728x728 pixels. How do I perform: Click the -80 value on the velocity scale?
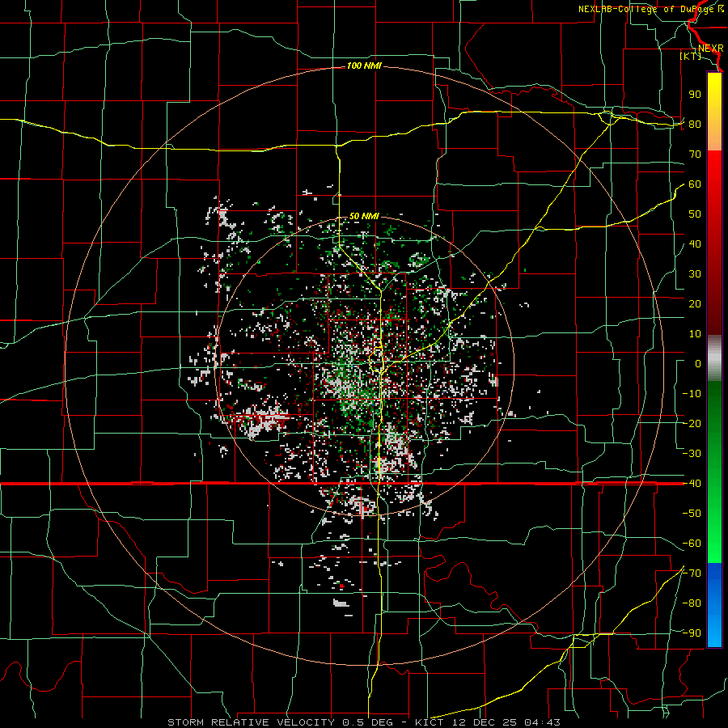click(692, 603)
